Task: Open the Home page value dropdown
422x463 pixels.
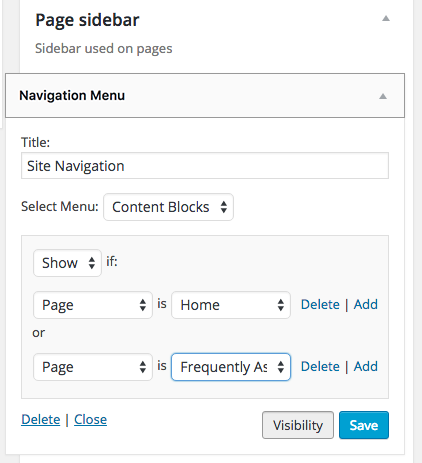Action: click(x=231, y=305)
